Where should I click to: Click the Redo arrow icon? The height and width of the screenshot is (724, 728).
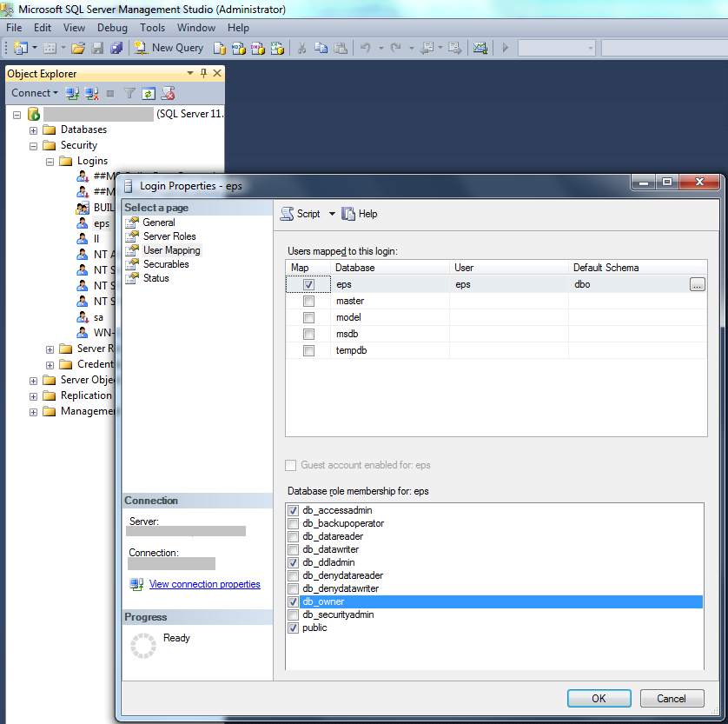tap(395, 48)
